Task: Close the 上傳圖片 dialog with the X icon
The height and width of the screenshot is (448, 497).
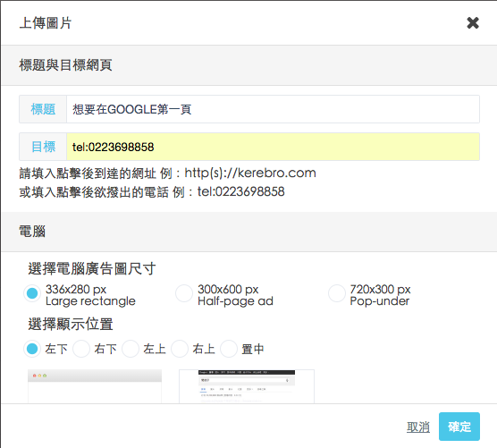Action: point(473,23)
